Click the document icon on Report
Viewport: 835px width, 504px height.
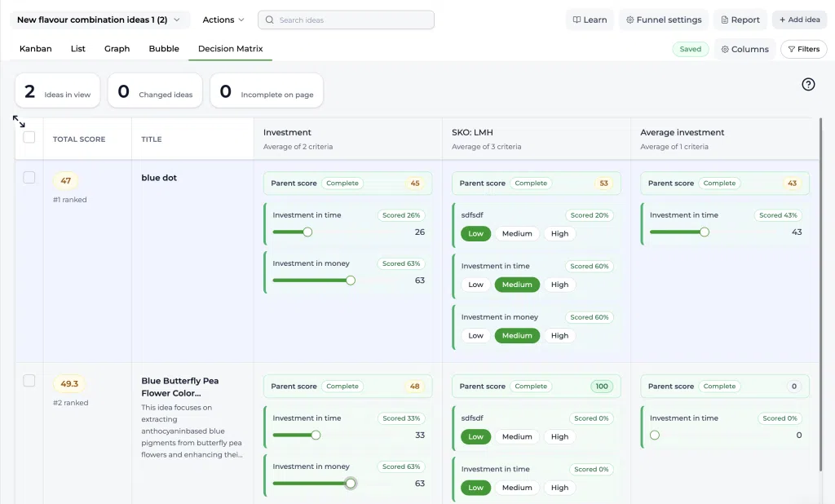tap(724, 20)
